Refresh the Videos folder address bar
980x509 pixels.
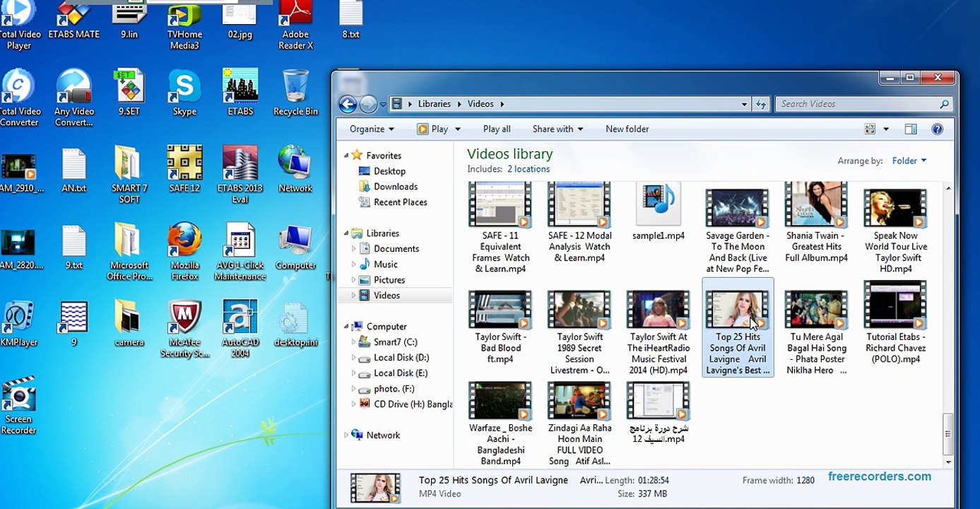pyautogui.click(x=761, y=104)
